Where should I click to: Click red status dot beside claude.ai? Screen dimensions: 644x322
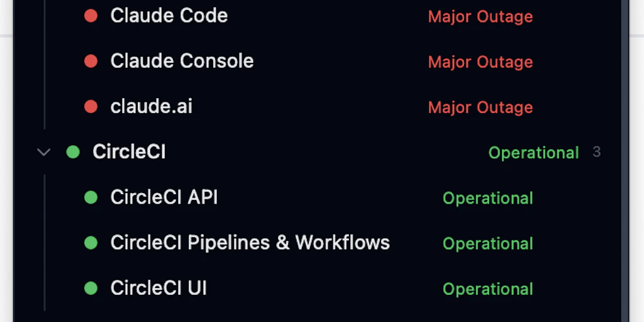(x=91, y=107)
